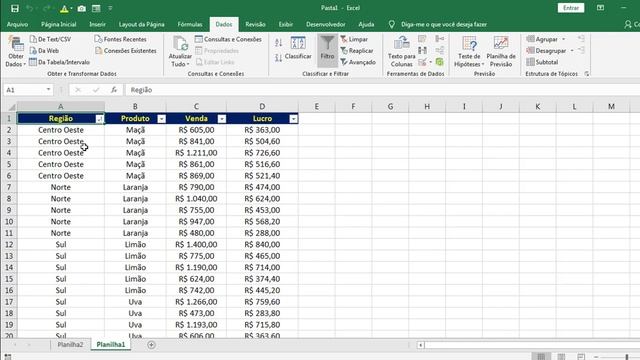Choose Da Web data source
The width and height of the screenshot is (640, 360).
coord(44,51)
